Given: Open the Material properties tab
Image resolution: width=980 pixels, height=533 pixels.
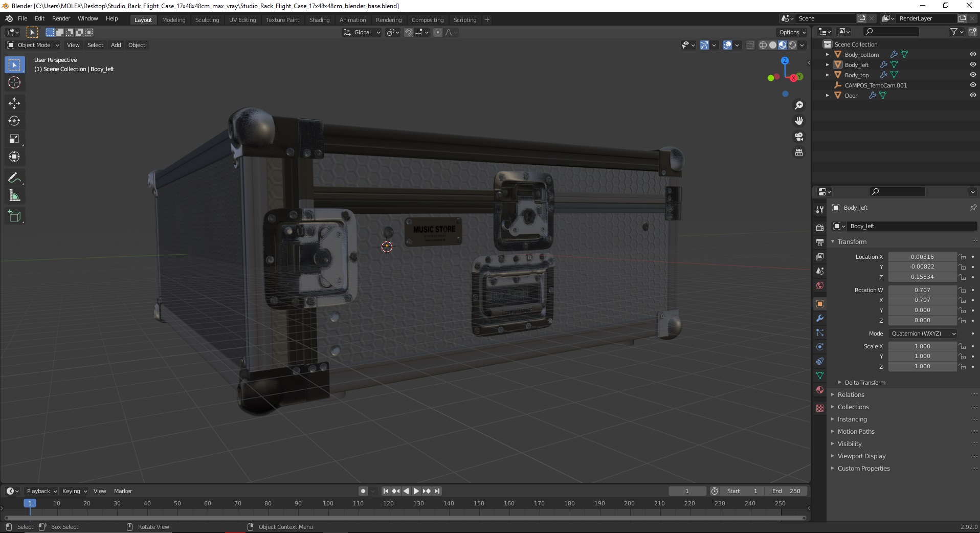Looking at the screenshot, I should coord(820,390).
